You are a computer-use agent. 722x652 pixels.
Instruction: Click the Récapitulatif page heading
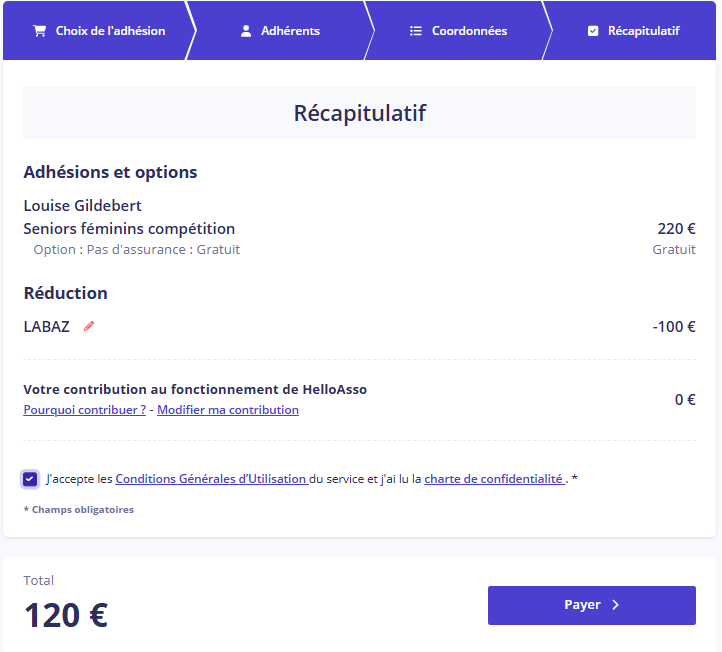(360, 113)
